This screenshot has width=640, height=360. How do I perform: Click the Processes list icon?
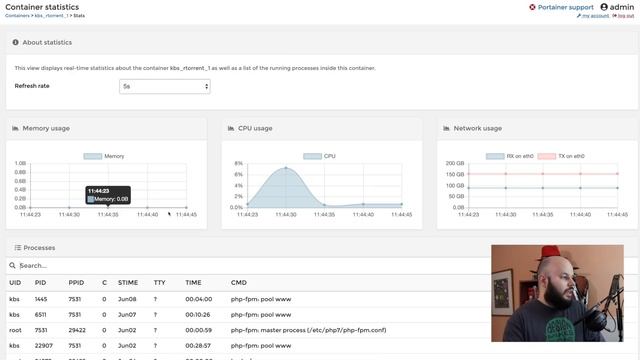click(x=18, y=248)
